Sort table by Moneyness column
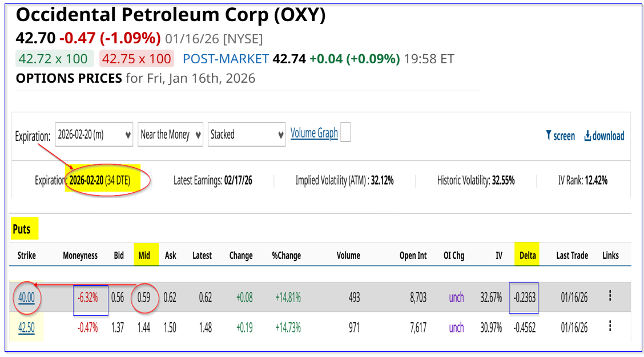644x357 pixels. (x=80, y=255)
